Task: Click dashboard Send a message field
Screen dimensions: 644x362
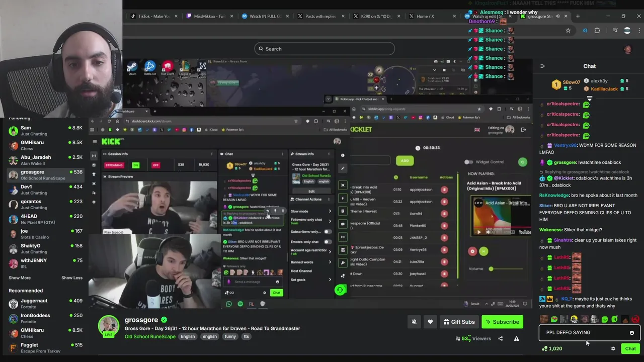Action: (x=254, y=282)
